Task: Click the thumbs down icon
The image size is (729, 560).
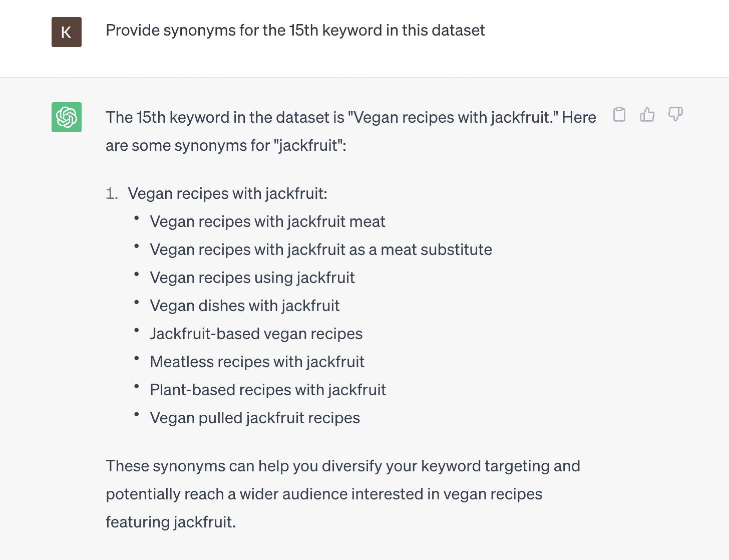Action: (x=675, y=115)
